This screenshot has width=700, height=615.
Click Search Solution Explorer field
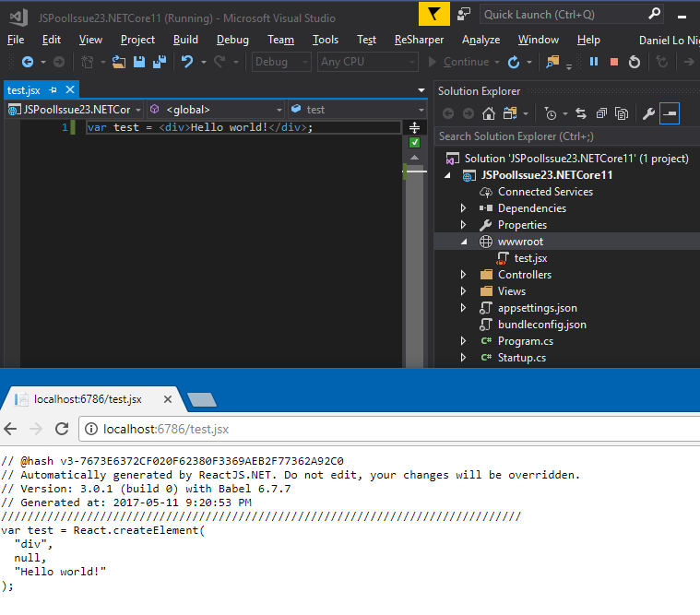point(567,136)
